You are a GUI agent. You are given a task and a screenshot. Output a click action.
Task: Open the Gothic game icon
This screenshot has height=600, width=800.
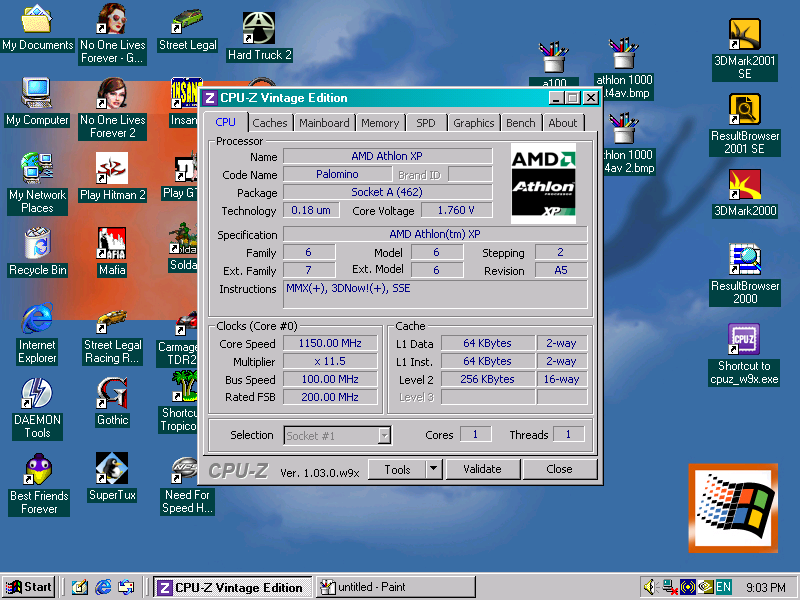(112, 394)
